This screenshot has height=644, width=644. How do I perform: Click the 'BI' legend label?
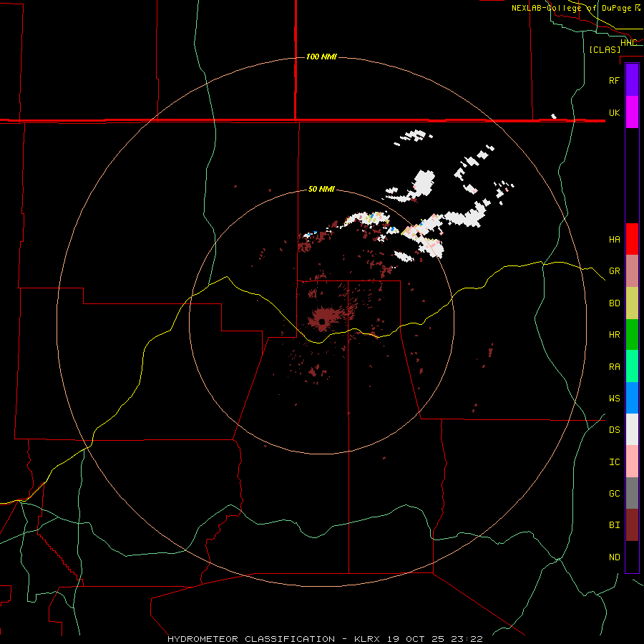[614, 525]
